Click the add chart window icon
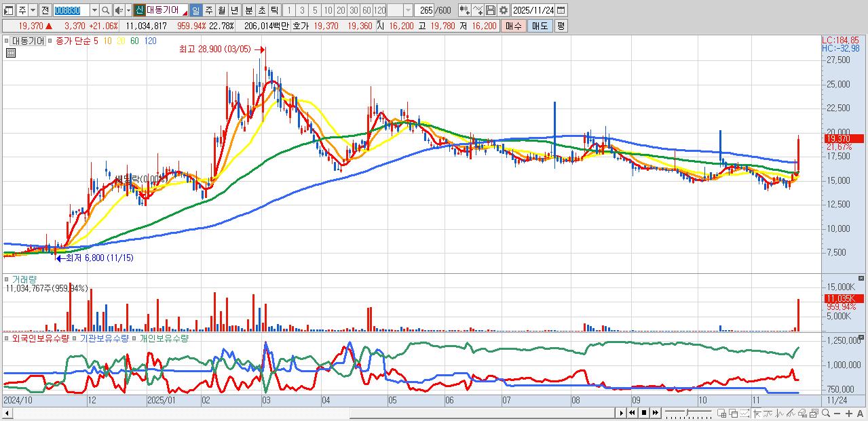The height and width of the screenshot is (421, 868). point(721,414)
